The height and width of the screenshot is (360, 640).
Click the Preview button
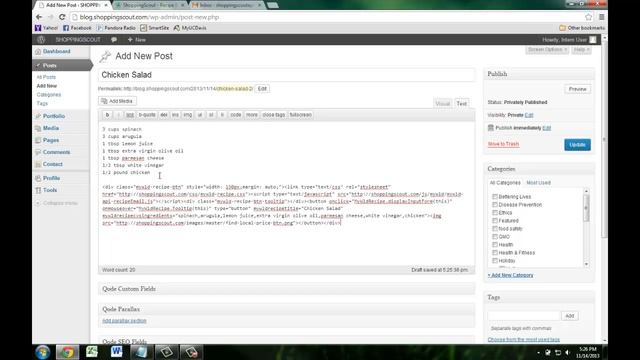578,89
